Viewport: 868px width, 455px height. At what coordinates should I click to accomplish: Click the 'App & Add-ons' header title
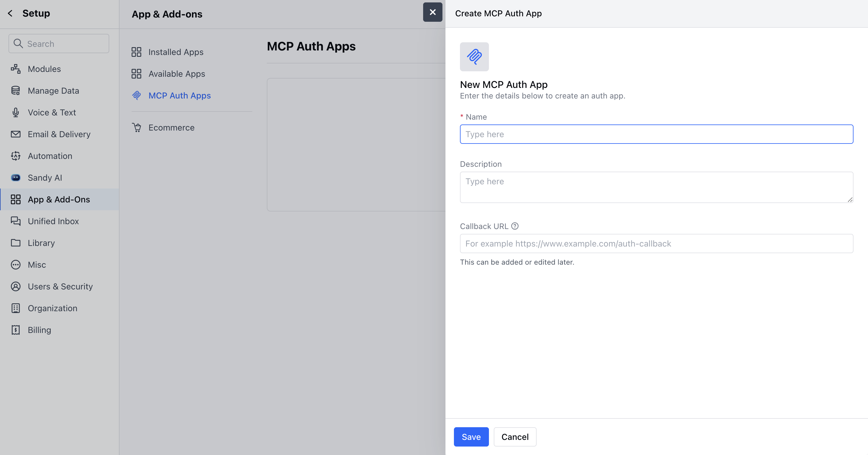pos(167,14)
